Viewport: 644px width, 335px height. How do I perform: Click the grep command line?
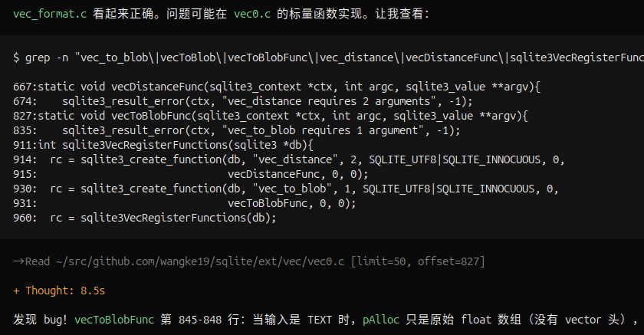(329, 57)
